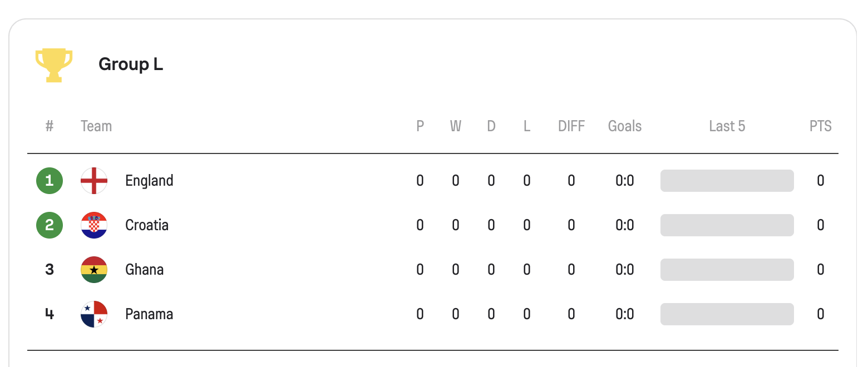The image size is (868, 367).
Task: Open the Croatia team link
Action: (147, 225)
